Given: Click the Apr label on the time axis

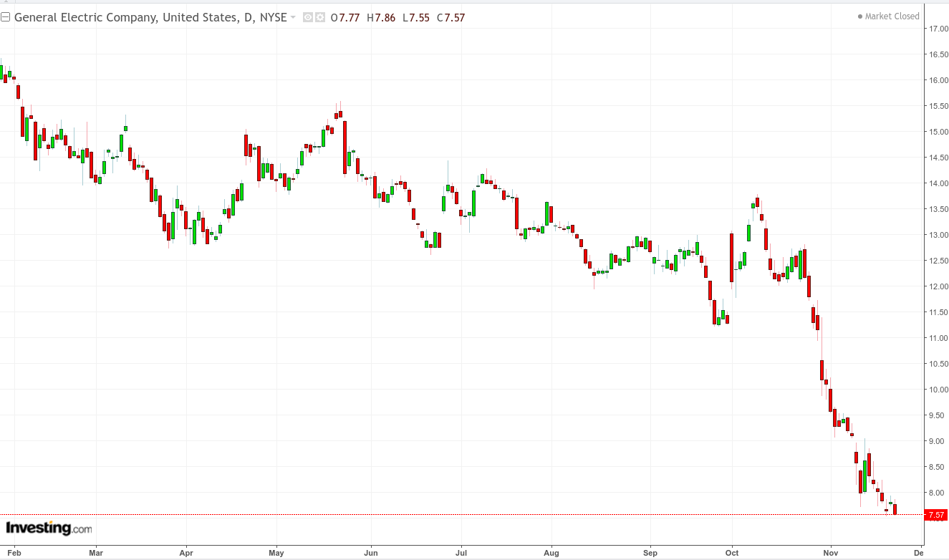Looking at the screenshot, I should point(186,553).
